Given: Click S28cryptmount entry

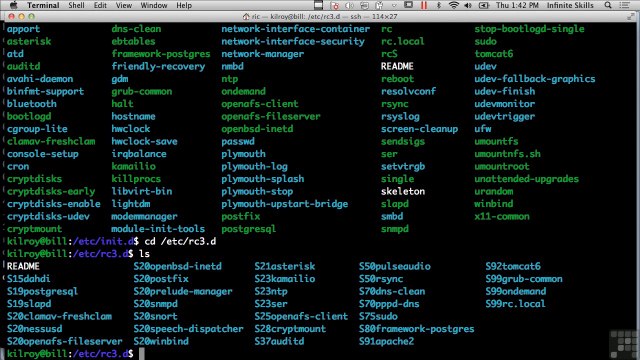Looking at the screenshot, I should click(290, 329).
